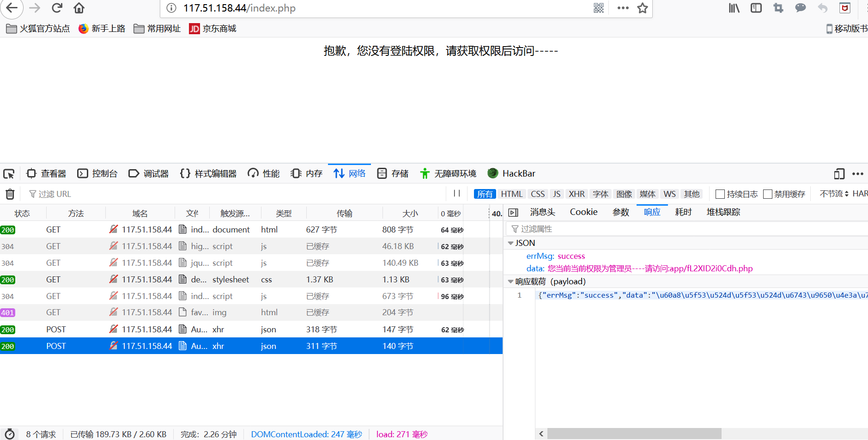
Task: Take a screenshot with the crop tool
Action: 778,8
